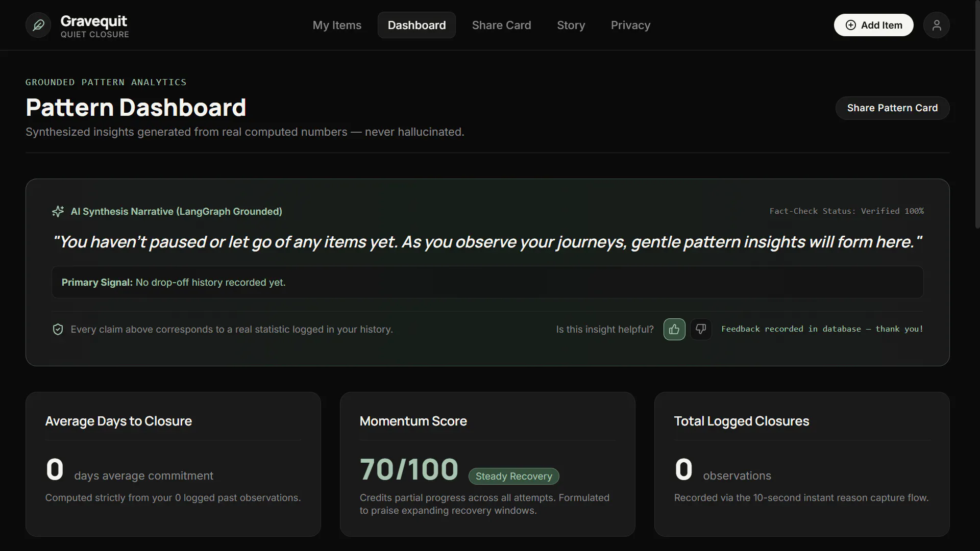Click 'Credits partial progress across all attempts' text
The width and height of the screenshot is (980, 551).
pos(484,504)
